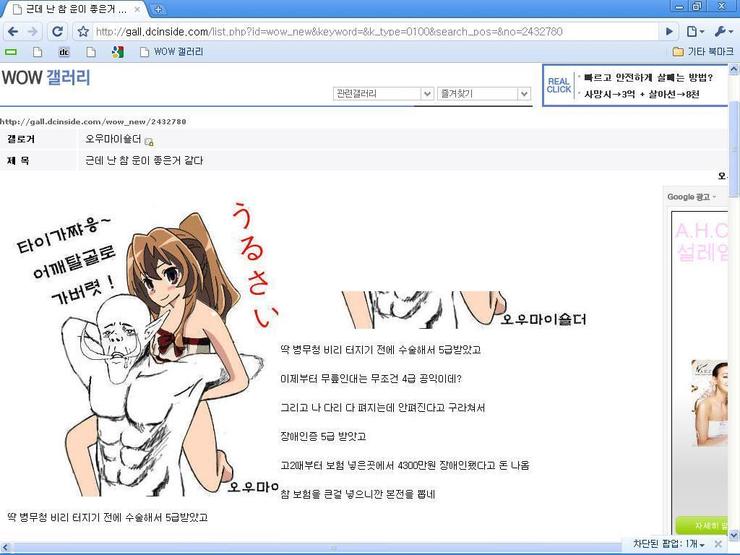Click text line 이제부터 무릎인대는 무조건 4급 공익이데?
This screenshot has width=740, height=555.
click(371, 378)
